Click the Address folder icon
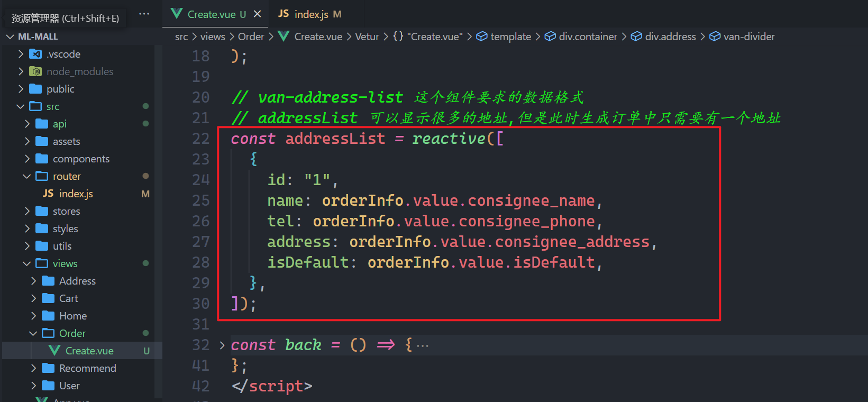 click(x=48, y=281)
